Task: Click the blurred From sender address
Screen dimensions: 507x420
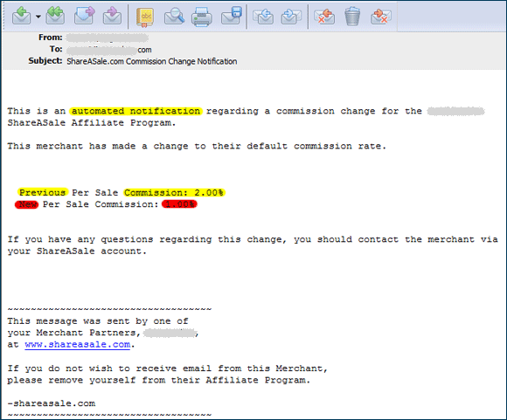Action: coord(108,38)
